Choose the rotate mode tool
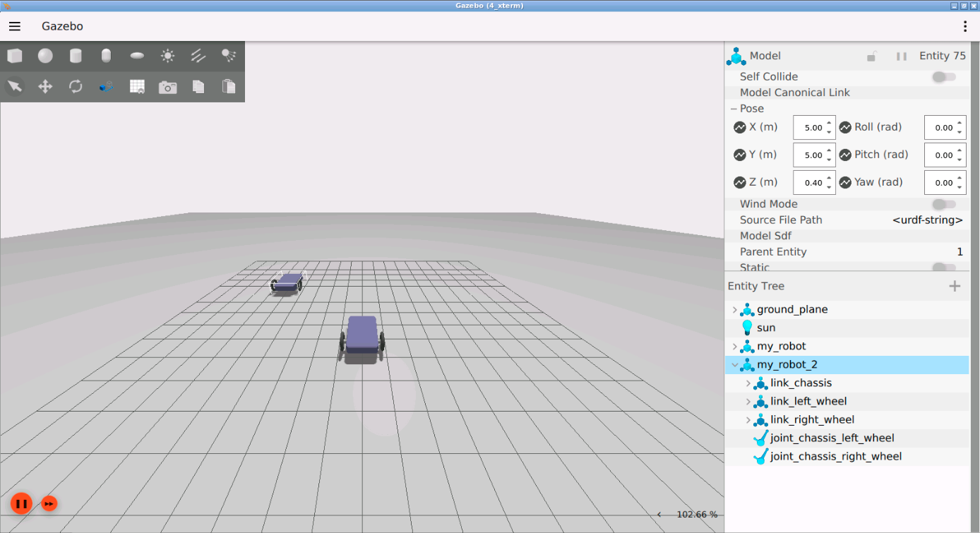Screen dimensions: 980x533 coord(76,86)
